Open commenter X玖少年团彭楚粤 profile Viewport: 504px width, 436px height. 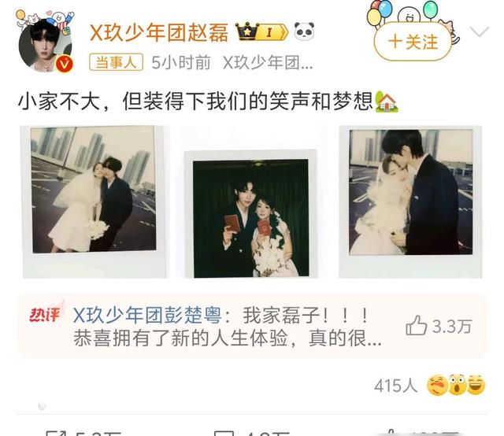[147, 315]
